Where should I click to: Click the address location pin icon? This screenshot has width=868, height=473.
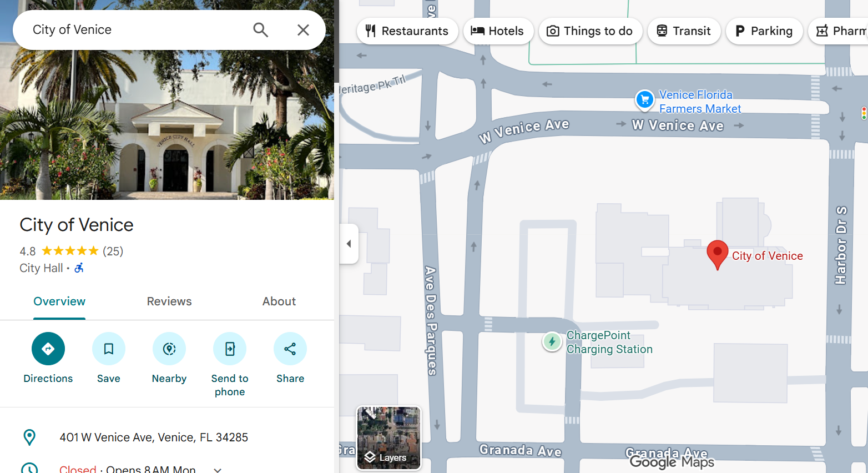pos(29,437)
